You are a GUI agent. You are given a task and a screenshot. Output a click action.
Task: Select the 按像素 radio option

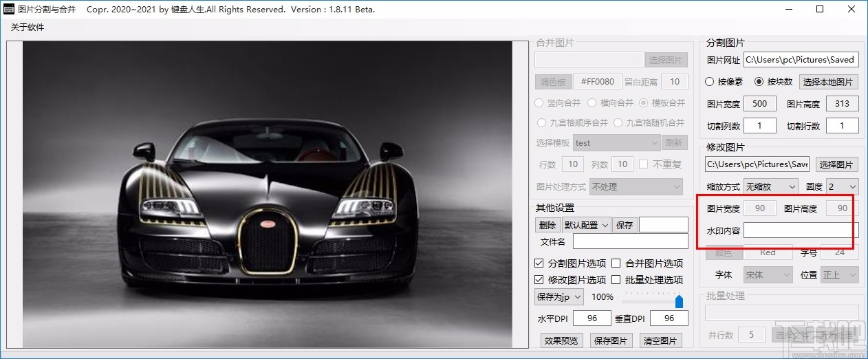[710, 82]
